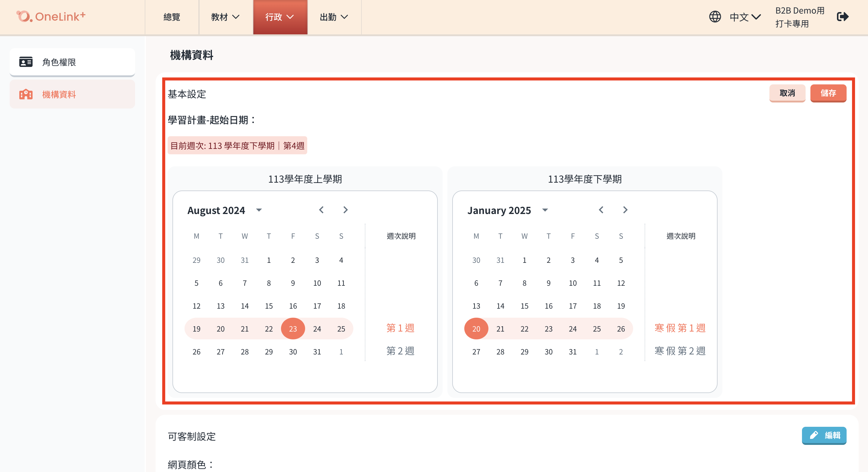Select grayed July 29 in August calendar
Viewport: 868px width, 472px height.
pyautogui.click(x=197, y=260)
